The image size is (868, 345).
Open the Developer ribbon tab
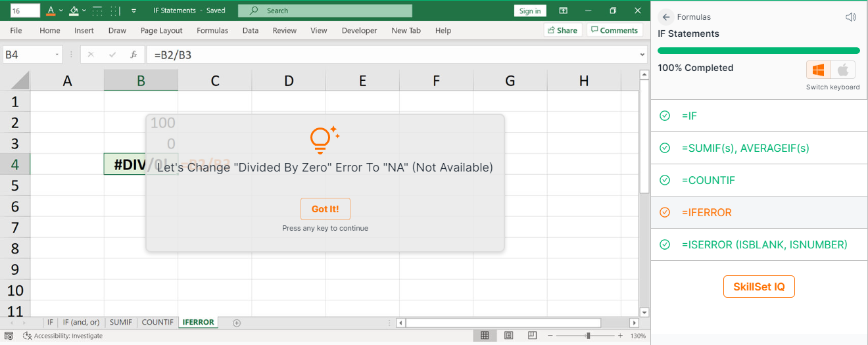(360, 30)
